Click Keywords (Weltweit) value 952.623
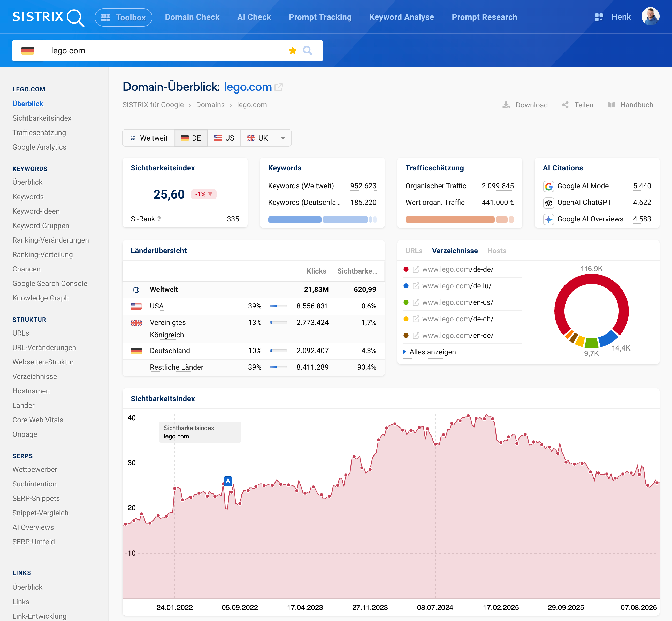The height and width of the screenshot is (621, 672). [x=363, y=186]
